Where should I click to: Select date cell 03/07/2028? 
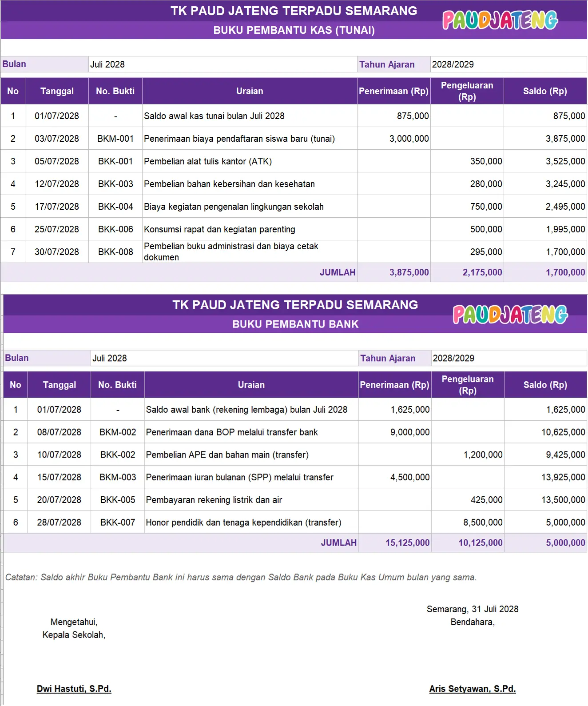pos(57,139)
